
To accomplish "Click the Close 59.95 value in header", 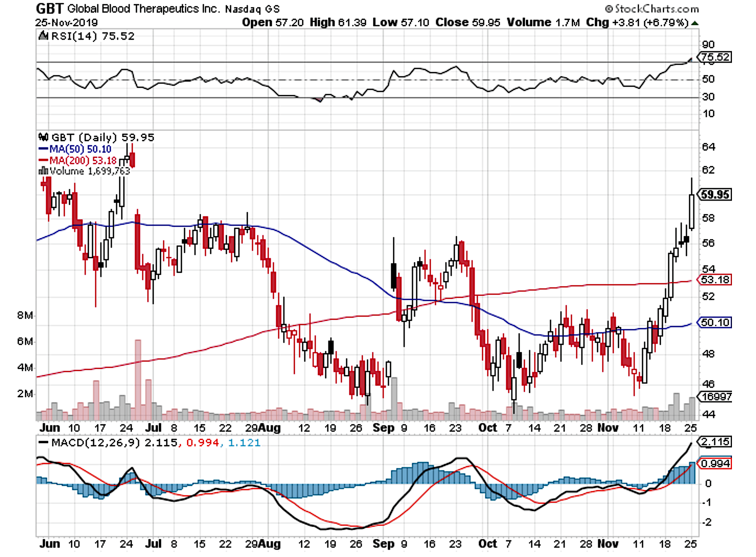I will click(468, 22).
